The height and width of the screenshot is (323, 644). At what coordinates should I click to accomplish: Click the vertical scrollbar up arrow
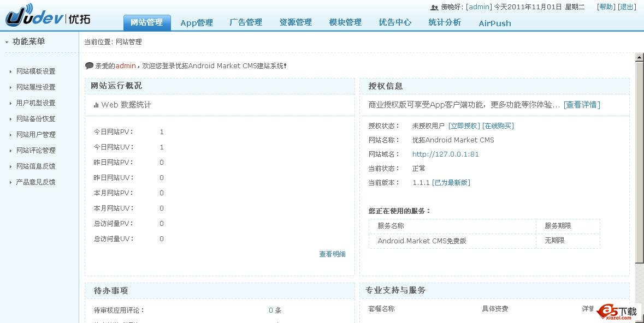[x=639, y=57]
